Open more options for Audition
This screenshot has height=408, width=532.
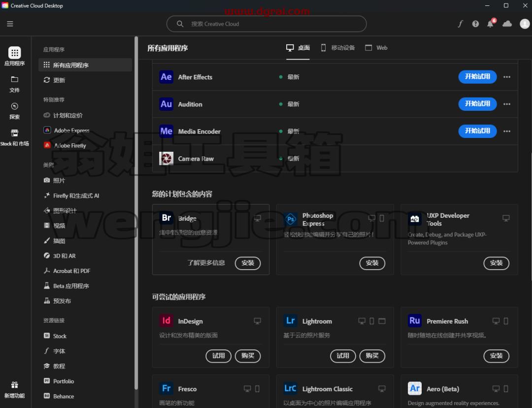click(507, 104)
